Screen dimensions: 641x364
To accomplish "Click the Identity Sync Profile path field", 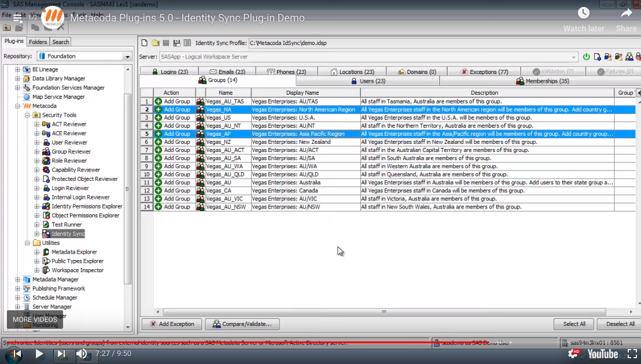I will [444, 43].
